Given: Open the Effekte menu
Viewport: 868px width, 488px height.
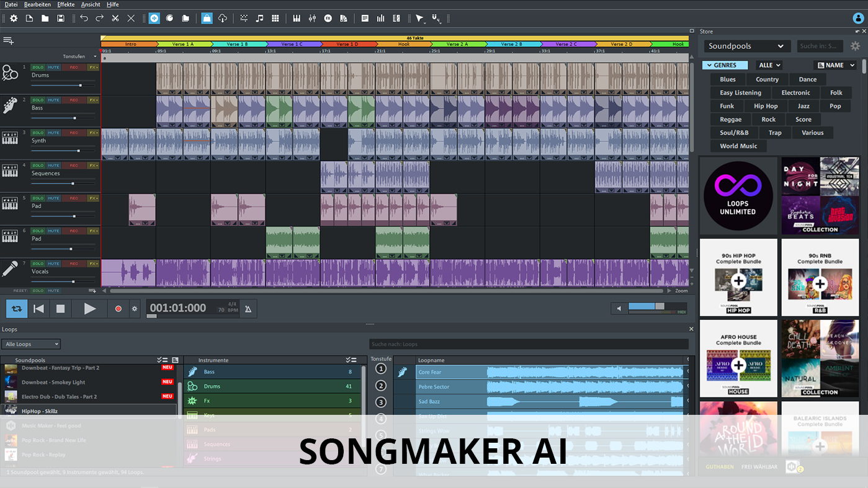Looking at the screenshot, I should point(66,4).
